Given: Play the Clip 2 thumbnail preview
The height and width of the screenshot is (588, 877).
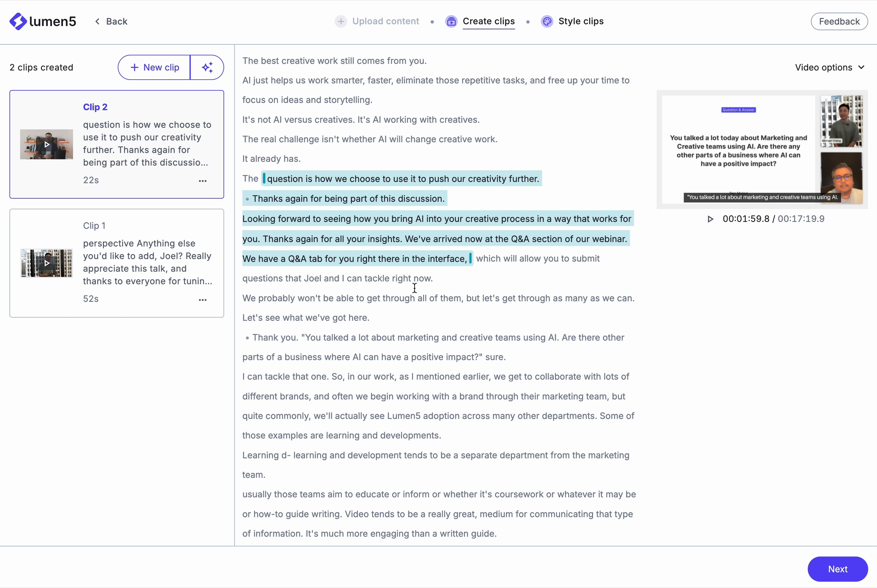Looking at the screenshot, I should (47, 144).
